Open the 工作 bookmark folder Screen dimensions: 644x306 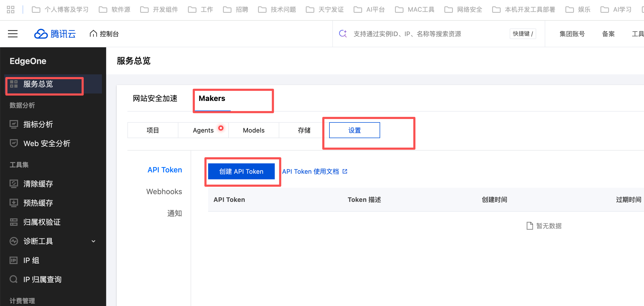(x=200, y=10)
